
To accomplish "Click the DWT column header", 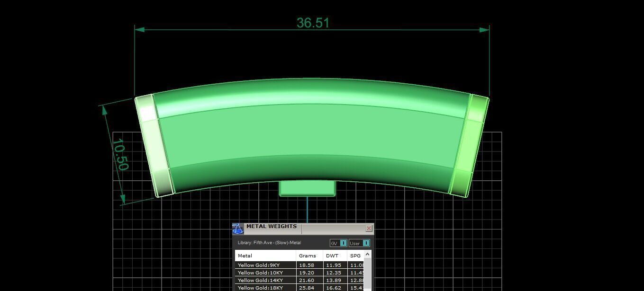I will click(335, 256).
